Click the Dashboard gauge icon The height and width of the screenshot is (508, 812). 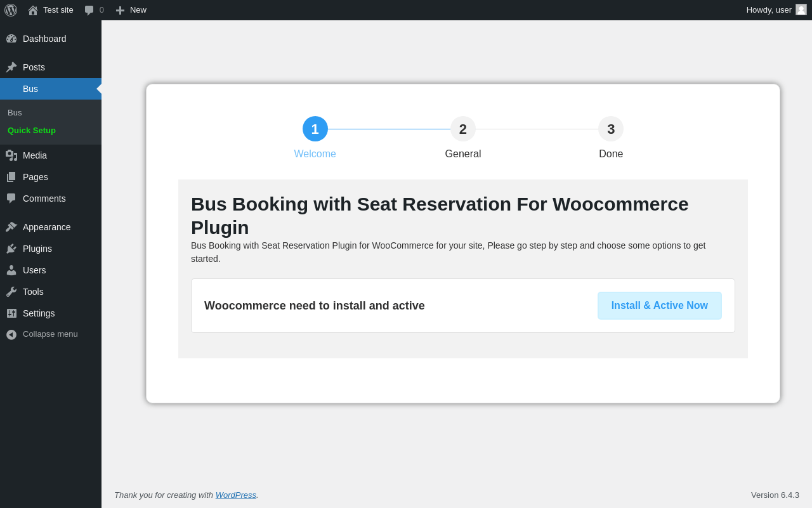click(x=11, y=39)
